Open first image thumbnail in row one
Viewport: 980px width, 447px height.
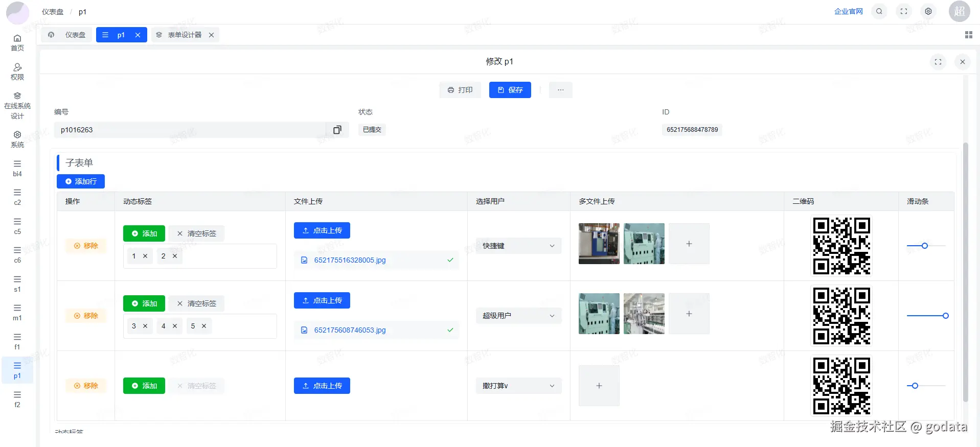[599, 244]
